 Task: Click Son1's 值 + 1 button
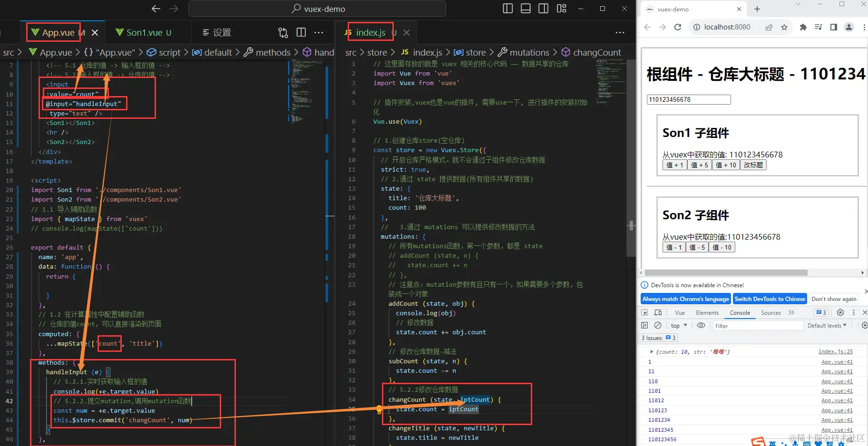(674, 165)
